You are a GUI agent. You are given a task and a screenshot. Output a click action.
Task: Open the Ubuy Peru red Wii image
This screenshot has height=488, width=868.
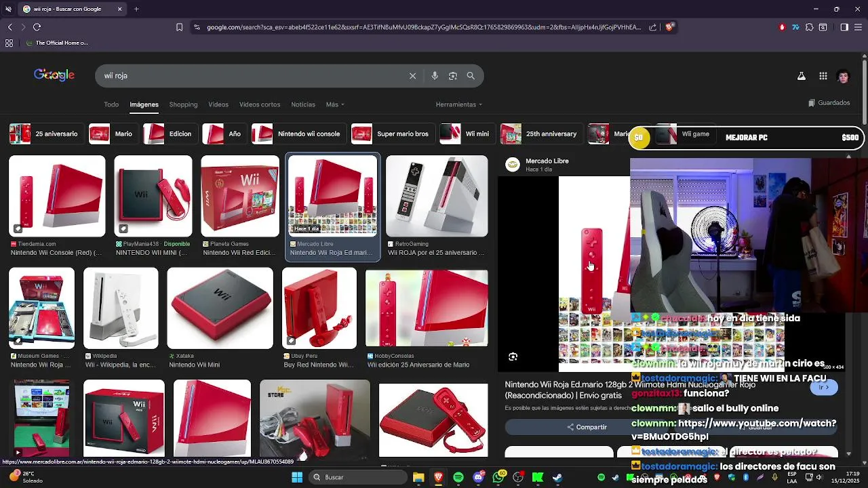coord(319,308)
